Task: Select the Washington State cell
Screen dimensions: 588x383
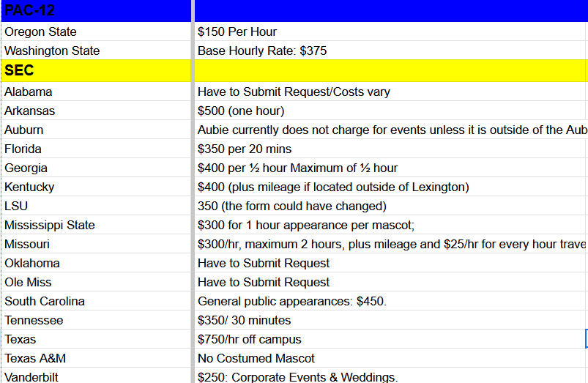Action: click(96, 51)
